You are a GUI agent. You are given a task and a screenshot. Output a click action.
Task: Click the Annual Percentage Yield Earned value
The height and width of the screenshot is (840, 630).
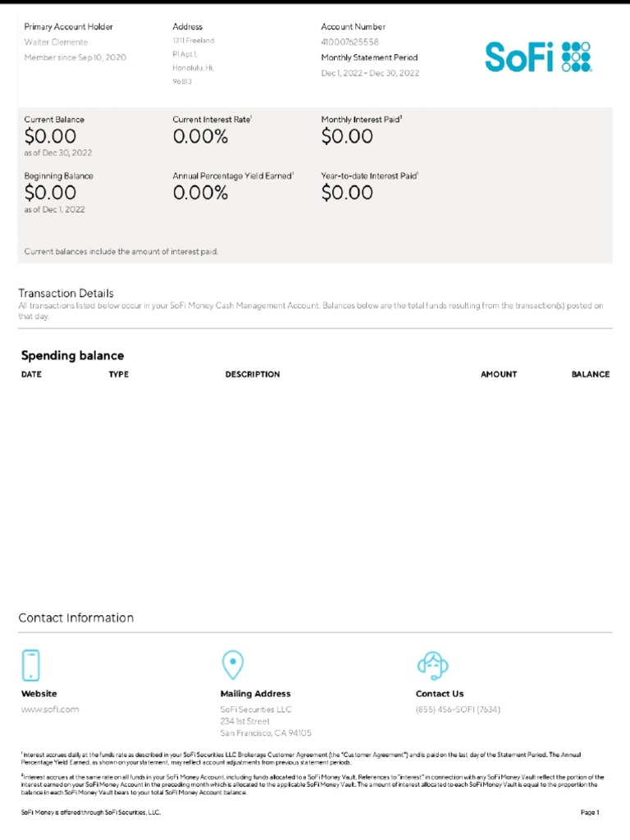coord(200,193)
